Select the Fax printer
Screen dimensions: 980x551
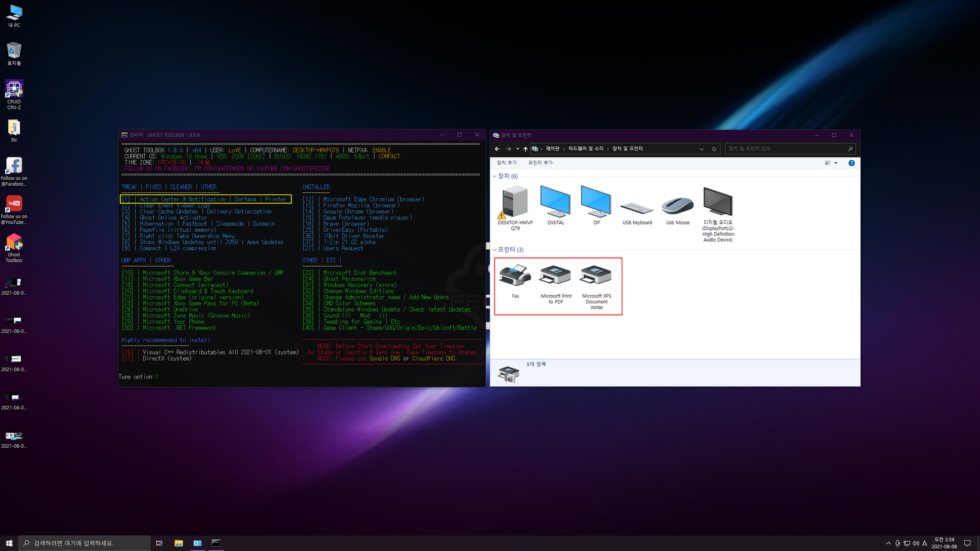coord(515,282)
